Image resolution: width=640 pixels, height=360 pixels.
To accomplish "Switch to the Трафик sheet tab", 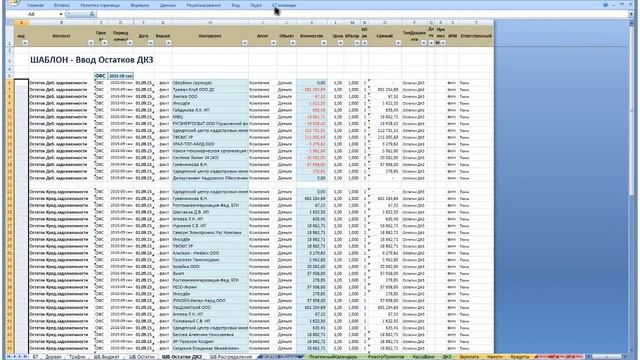I will pyautogui.click(x=77, y=357).
